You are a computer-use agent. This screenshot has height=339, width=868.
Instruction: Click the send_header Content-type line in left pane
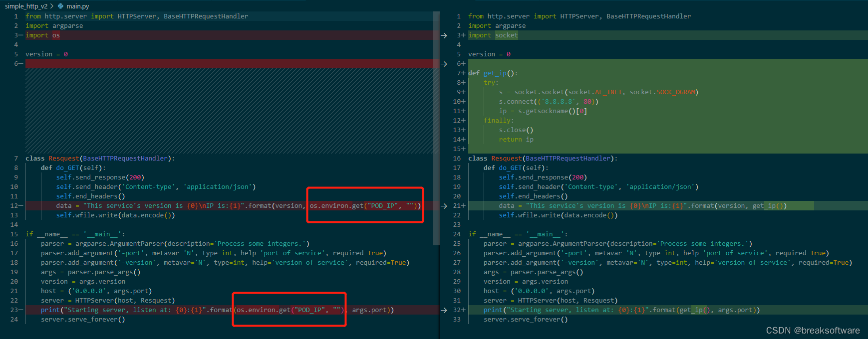point(156,187)
